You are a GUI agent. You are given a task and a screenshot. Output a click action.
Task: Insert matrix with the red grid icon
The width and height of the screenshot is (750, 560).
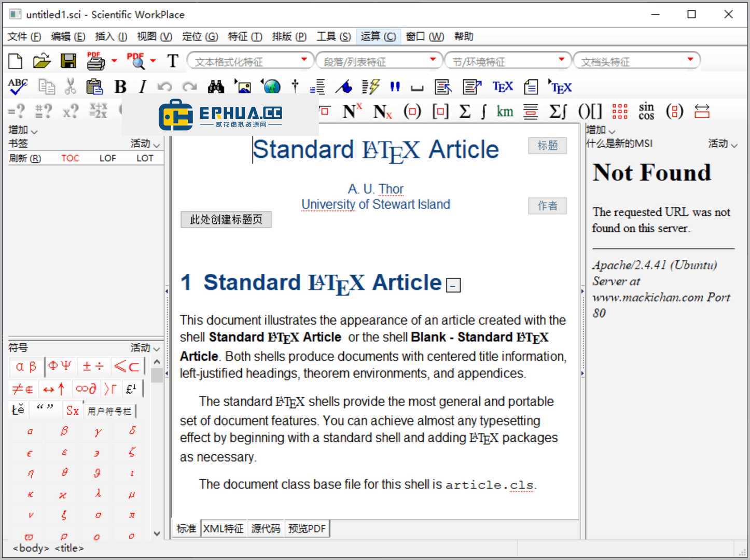pos(620,111)
